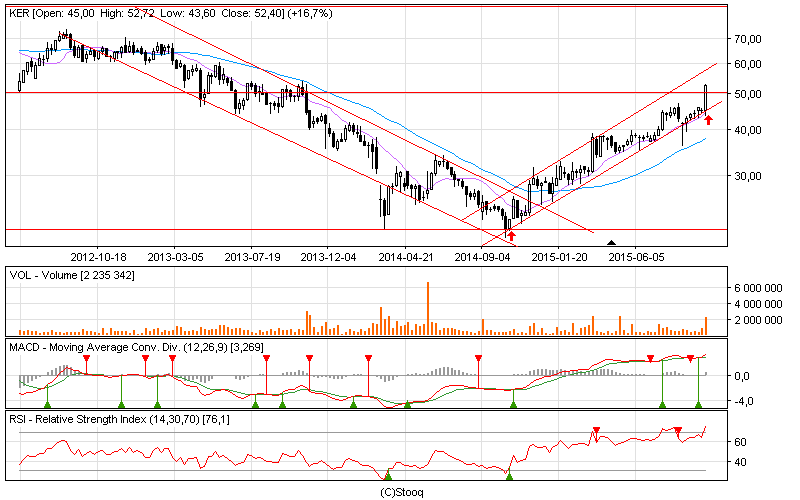Click the 6 000 000 volume axis label
Screen dimensions: 800x500
click(758, 288)
